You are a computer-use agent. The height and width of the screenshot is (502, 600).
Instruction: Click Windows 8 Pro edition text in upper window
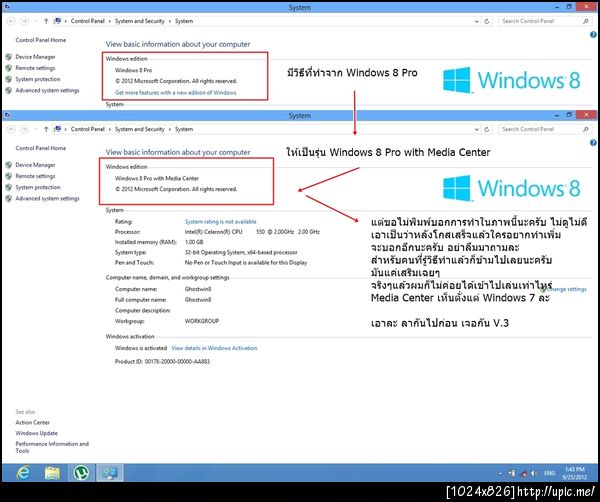pos(133,70)
